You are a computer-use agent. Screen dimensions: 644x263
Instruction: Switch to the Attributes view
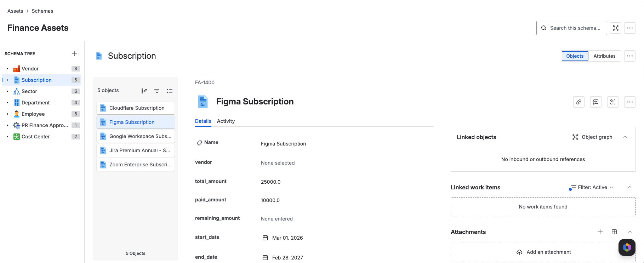604,56
